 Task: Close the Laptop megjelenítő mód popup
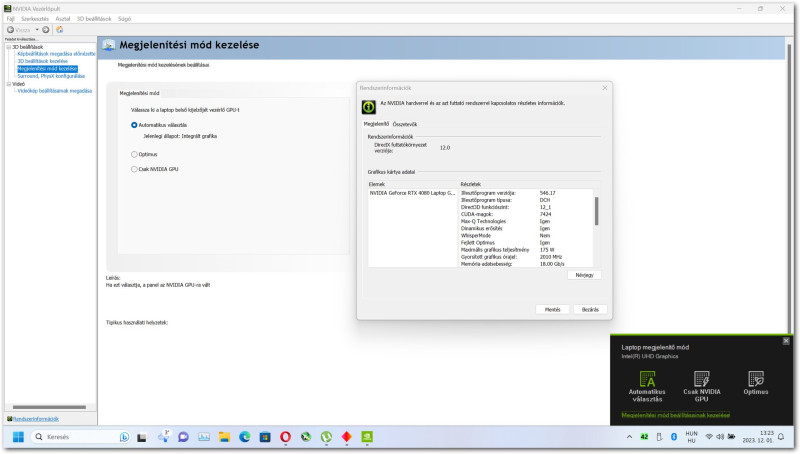[x=786, y=341]
